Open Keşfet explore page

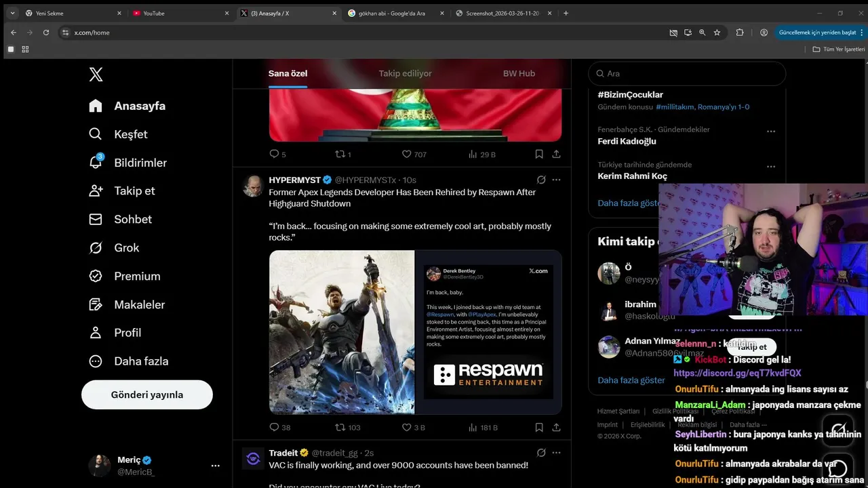tap(118, 134)
